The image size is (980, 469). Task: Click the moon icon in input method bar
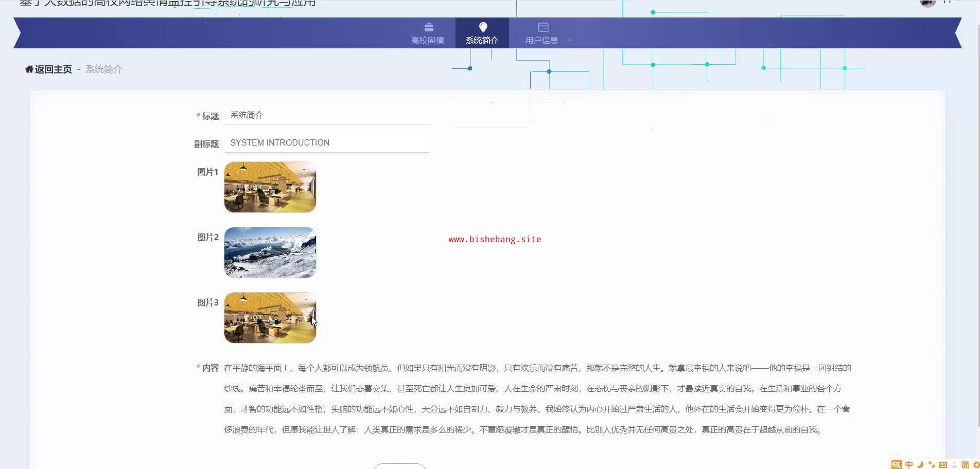coord(920,464)
